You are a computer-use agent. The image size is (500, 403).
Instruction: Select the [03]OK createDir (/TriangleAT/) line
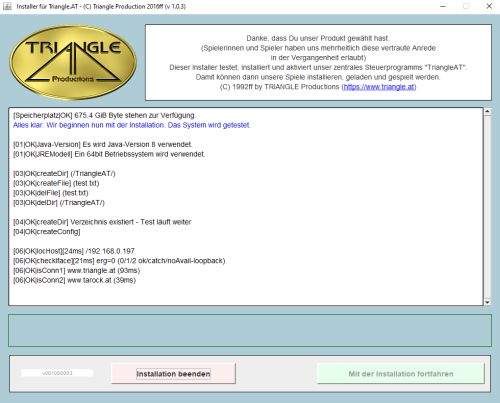pyautogui.click(x=64, y=173)
